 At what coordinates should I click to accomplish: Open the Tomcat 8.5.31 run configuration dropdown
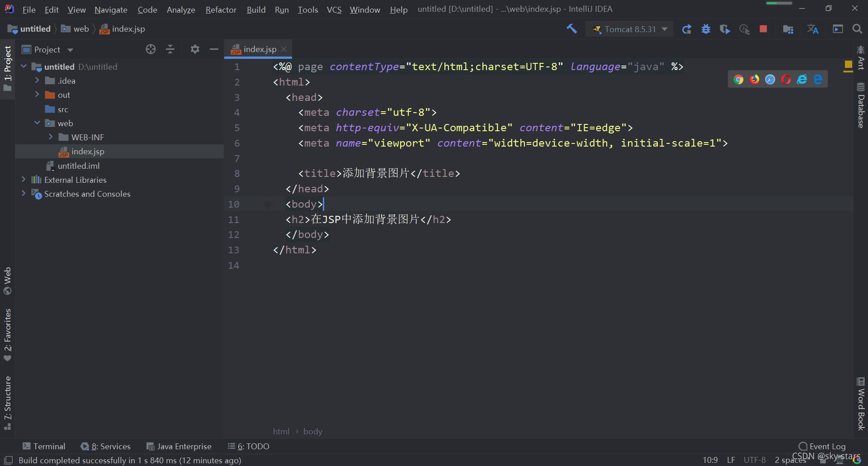click(630, 29)
